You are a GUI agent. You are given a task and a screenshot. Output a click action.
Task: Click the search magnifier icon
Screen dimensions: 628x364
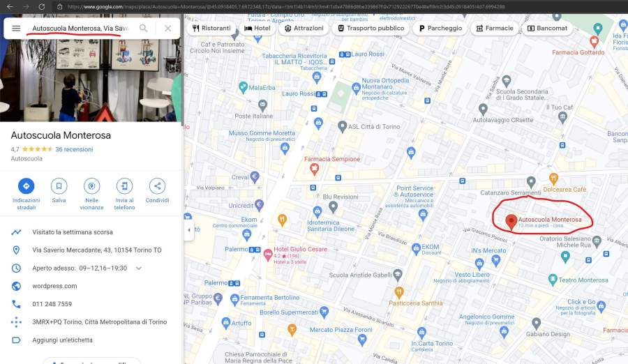[143, 29]
